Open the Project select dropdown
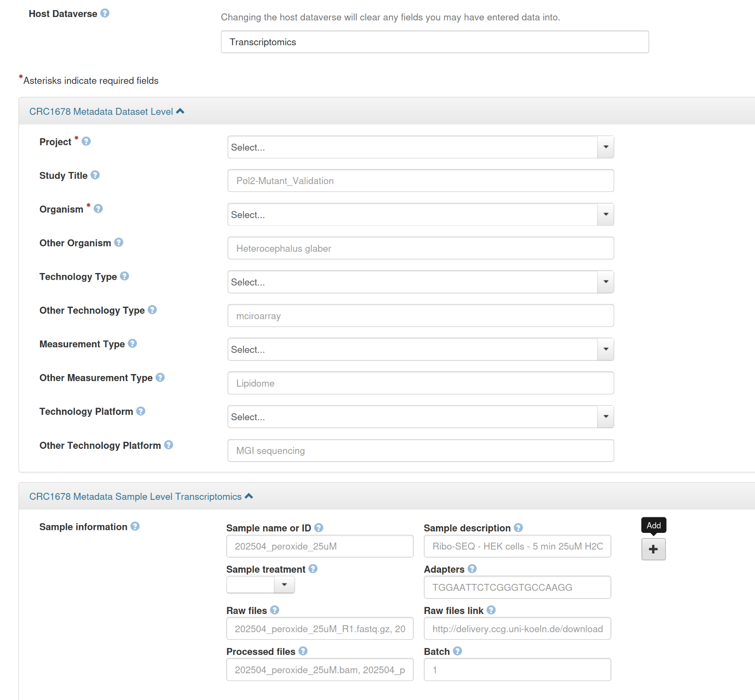The image size is (755, 700). 420,147
